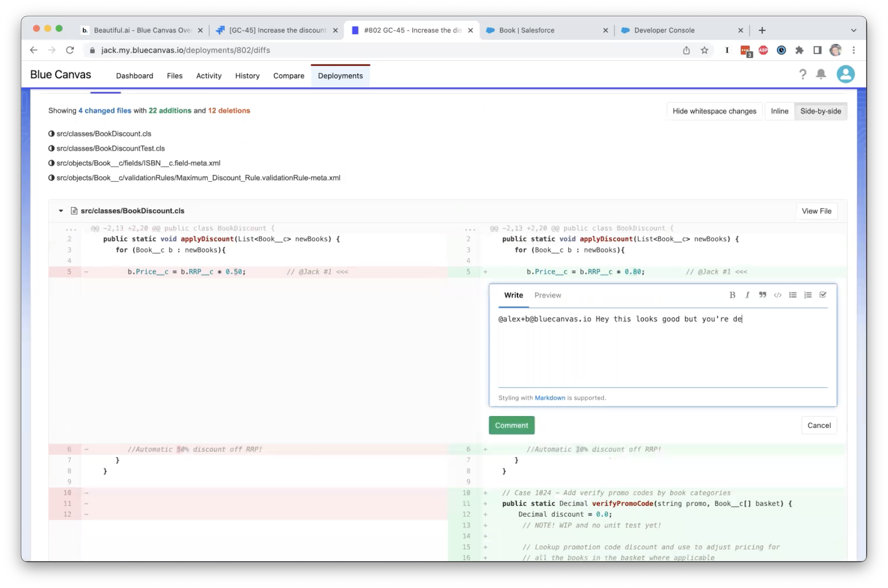This screenshot has height=588, width=888.
Task: Bookmark this page with the star
Action: (705, 50)
